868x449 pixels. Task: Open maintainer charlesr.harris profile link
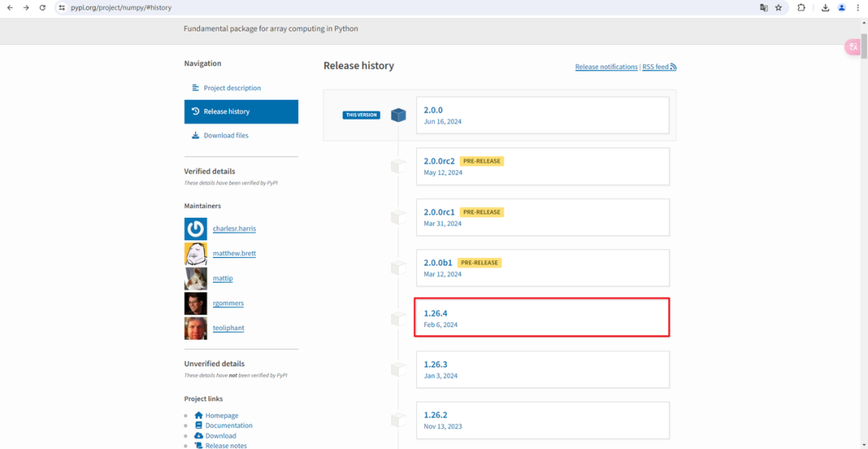234,228
